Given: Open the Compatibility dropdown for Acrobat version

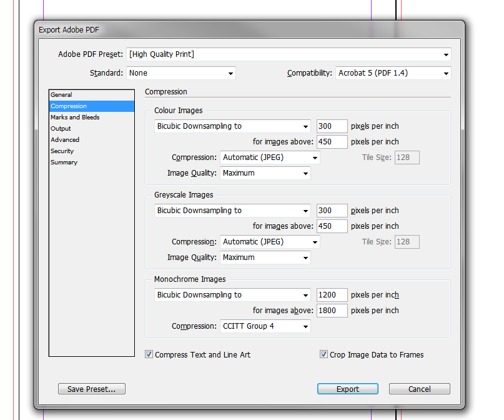Looking at the screenshot, I should click(393, 73).
